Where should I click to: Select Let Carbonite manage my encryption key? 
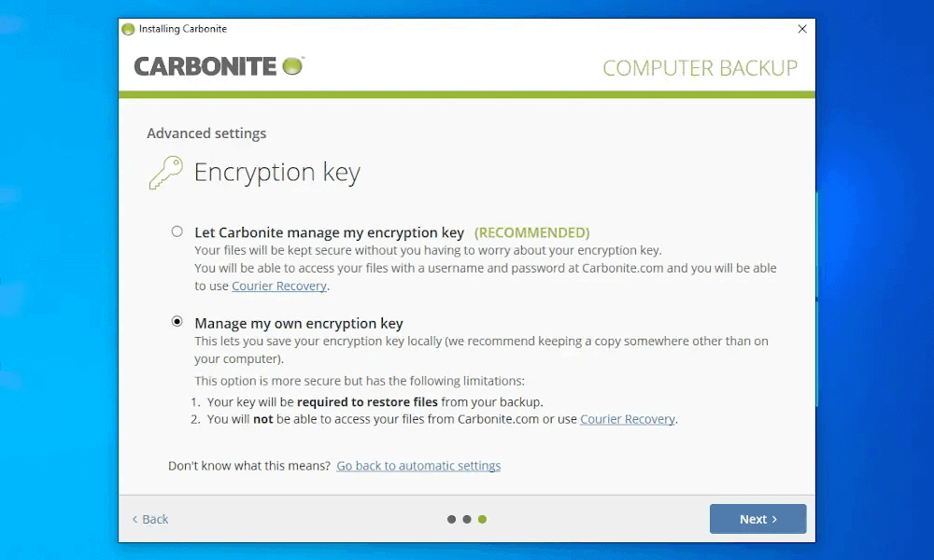[x=177, y=231]
